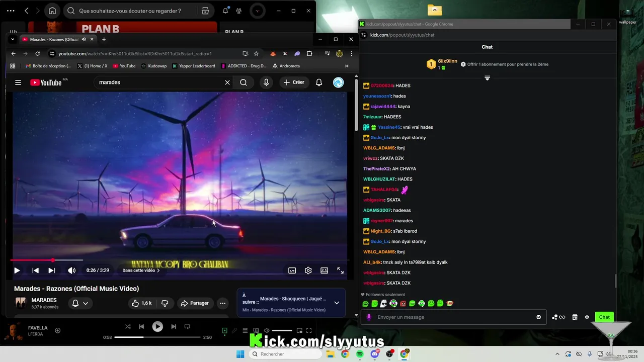The width and height of the screenshot is (644, 362).
Task: Go back in the YouTube Chrome window
Action: (x=14, y=53)
